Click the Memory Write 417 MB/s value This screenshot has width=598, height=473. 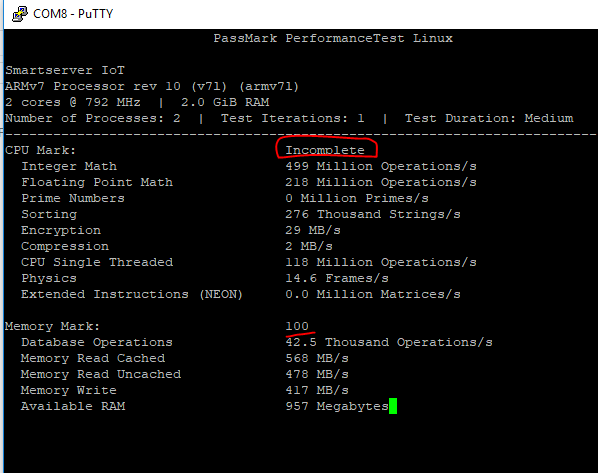[317, 390]
